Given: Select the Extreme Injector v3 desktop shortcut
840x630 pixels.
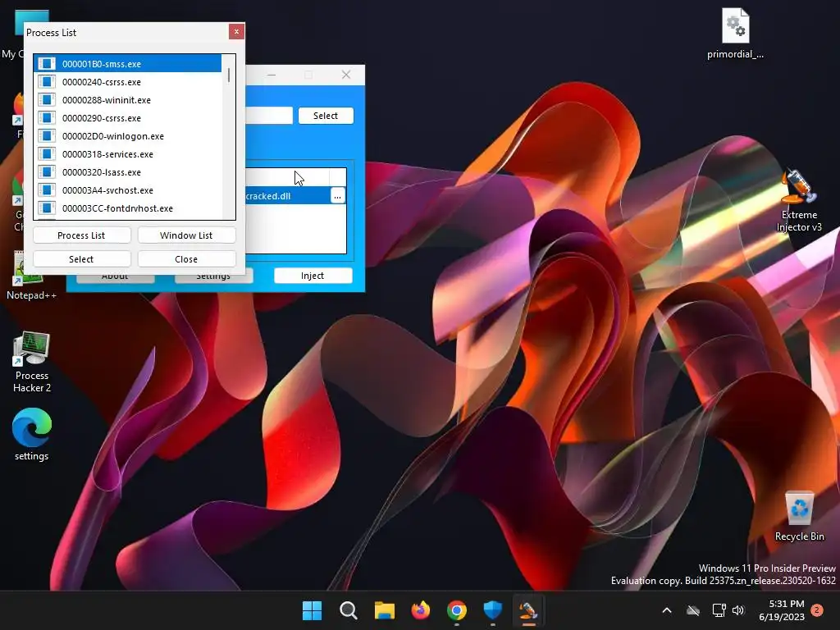Looking at the screenshot, I should click(x=799, y=201).
